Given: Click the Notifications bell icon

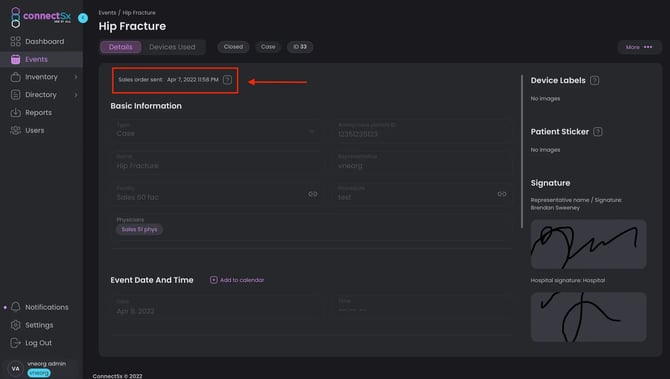Looking at the screenshot, I should tap(15, 307).
